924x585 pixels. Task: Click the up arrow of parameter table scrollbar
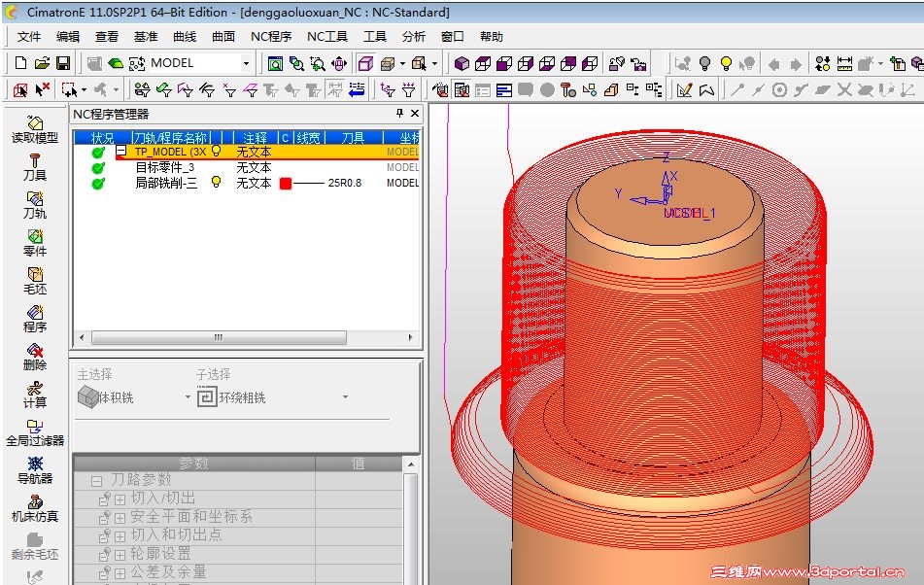tap(411, 464)
